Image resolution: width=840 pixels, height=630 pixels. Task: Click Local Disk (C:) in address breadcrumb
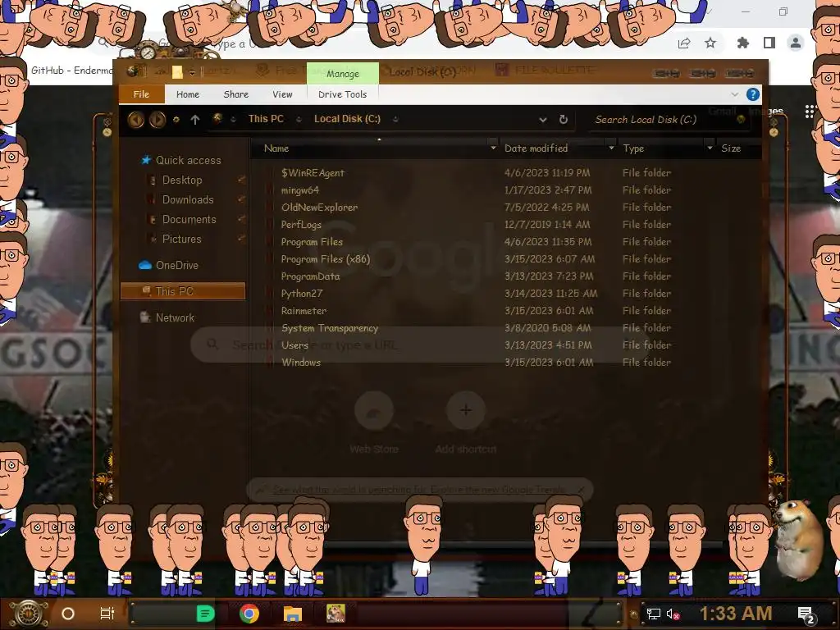347,119
